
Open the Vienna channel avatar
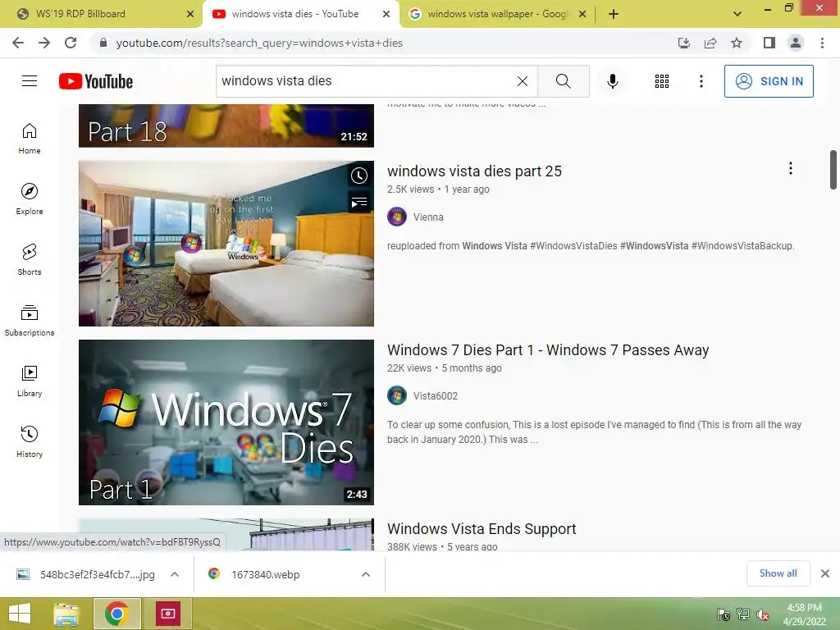click(397, 217)
